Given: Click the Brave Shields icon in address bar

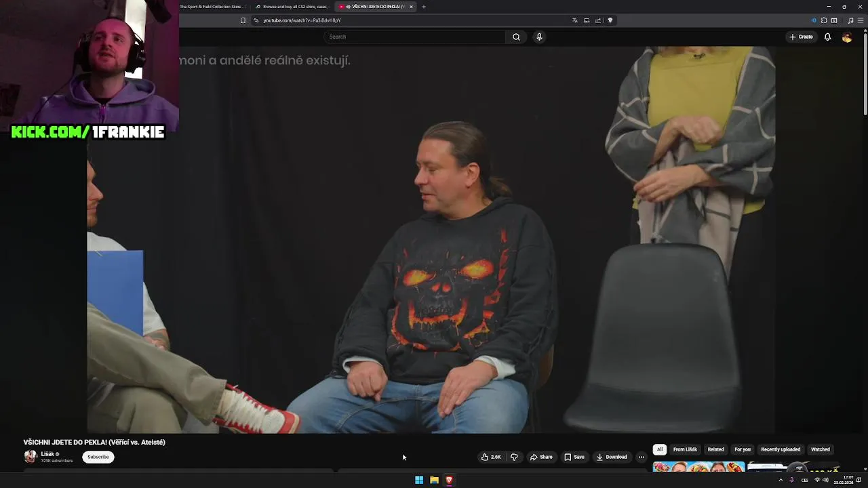Looking at the screenshot, I should click(x=610, y=20).
